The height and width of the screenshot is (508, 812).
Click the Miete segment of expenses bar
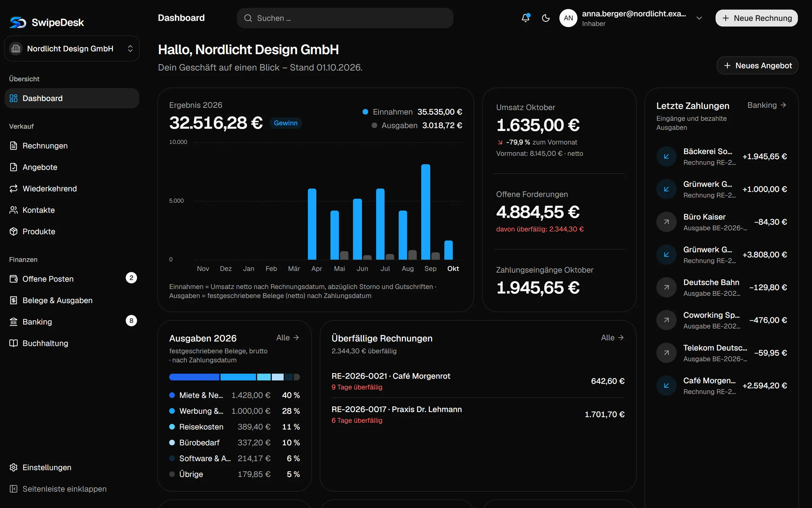tap(194, 377)
